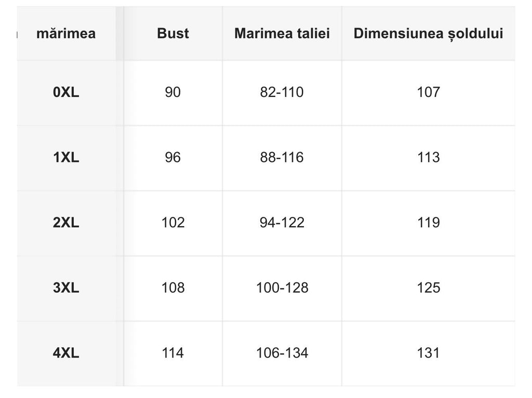Click bust value 114 for 4XL
Viewport: 532px width, 398px height.
(172, 353)
